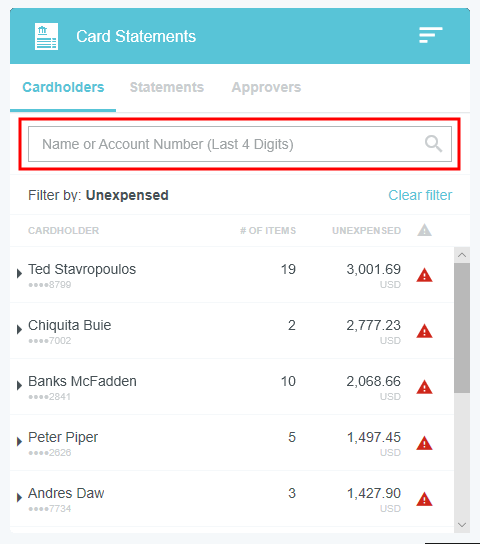Open the sort/filter menu icon in header
Image resolution: width=480 pixels, height=544 pixels.
pos(430,35)
